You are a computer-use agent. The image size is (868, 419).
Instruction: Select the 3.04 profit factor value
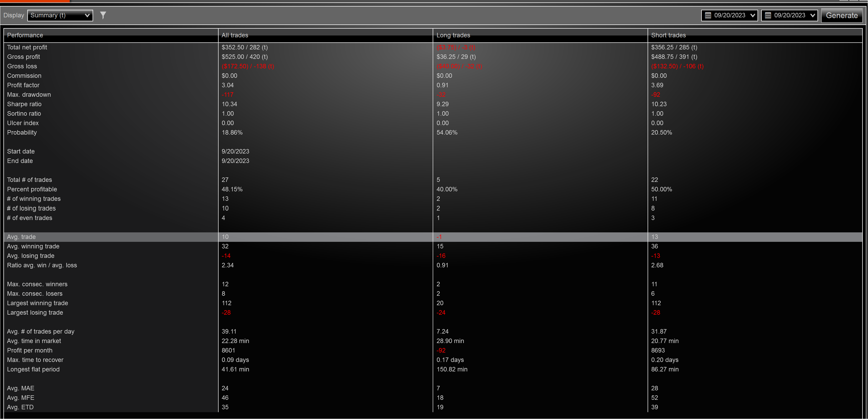click(x=228, y=85)
